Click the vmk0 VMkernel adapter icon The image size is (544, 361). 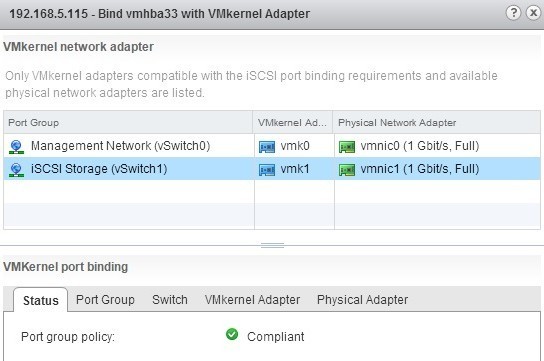click(267, 147)
